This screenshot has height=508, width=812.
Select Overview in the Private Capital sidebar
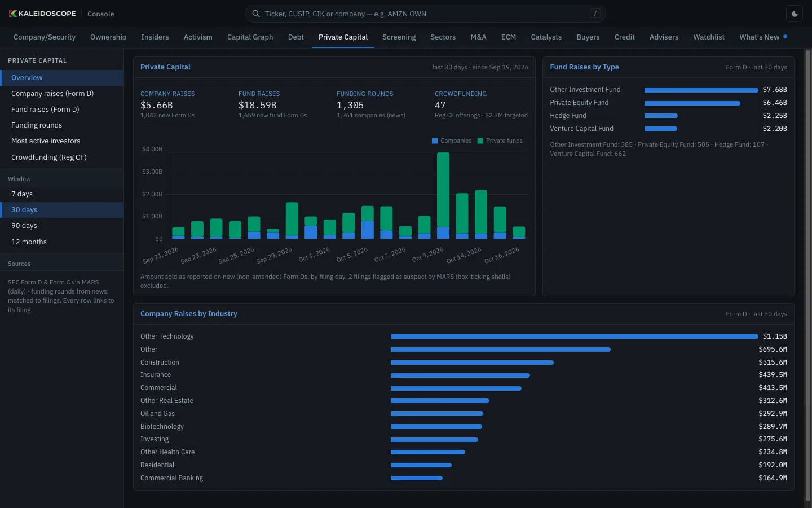point(62,78)
